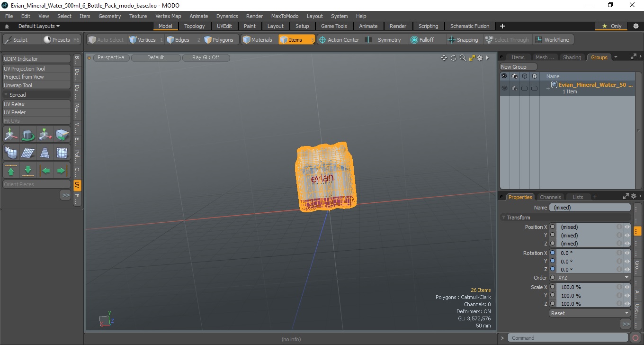The width and height of the screenshot is (644, 345).
Task: Click the curved UV grid warp icon
Action: (11, 153)
